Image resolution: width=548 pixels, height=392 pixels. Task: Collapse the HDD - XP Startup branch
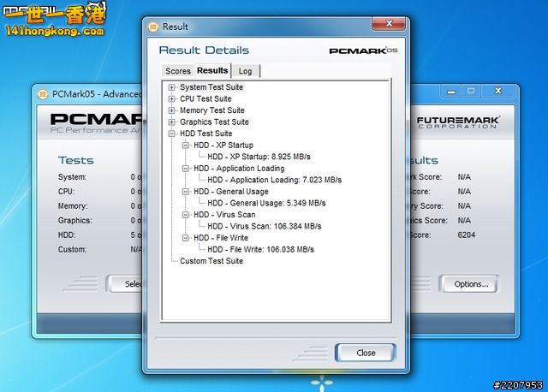[186, 146]
